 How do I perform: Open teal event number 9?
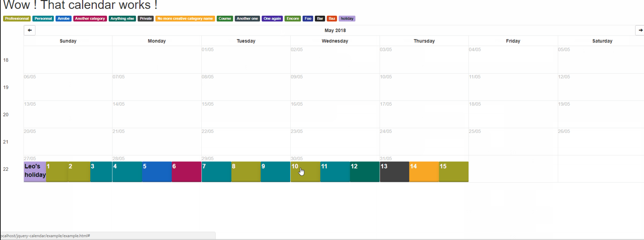[275, 172]
